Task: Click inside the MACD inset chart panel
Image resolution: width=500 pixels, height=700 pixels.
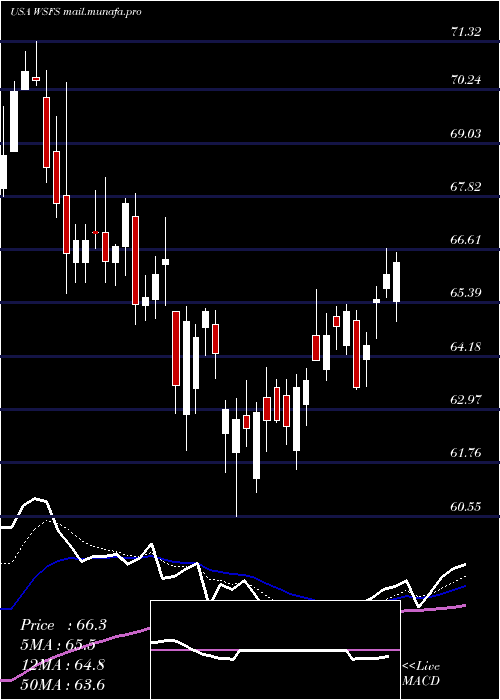Action: (x=275, y=650)
